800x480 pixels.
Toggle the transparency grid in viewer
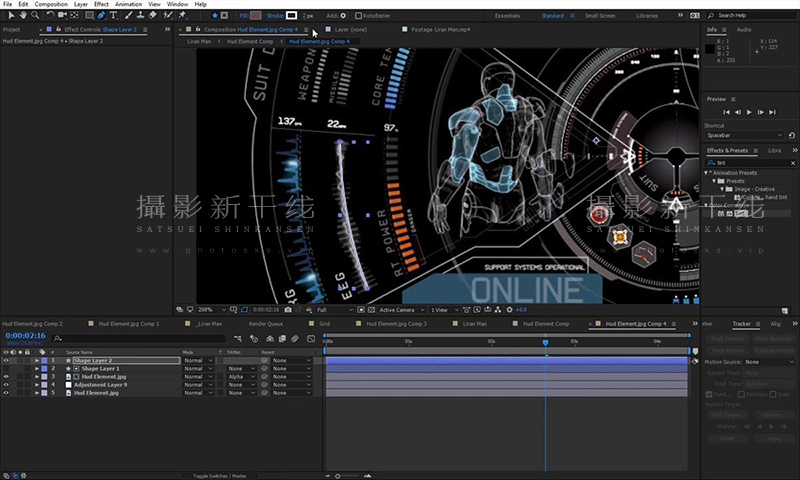[x=371, y=310]
